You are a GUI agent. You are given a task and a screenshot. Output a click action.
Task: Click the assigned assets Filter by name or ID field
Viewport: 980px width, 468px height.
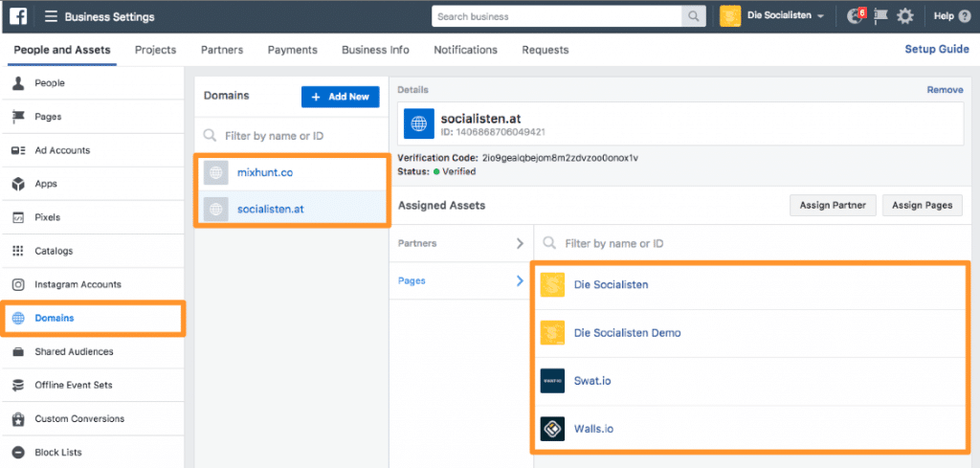coord(753,244)
